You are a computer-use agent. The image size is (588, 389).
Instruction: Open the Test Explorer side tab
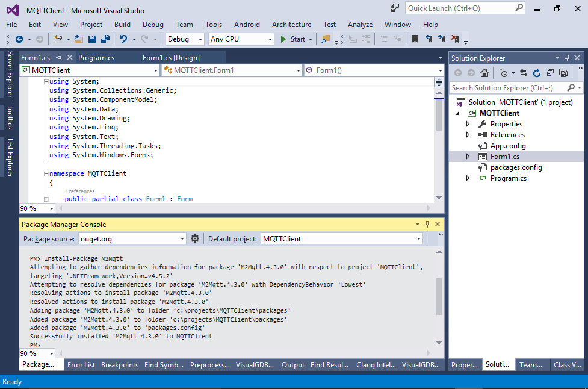[x=10, y=157]
